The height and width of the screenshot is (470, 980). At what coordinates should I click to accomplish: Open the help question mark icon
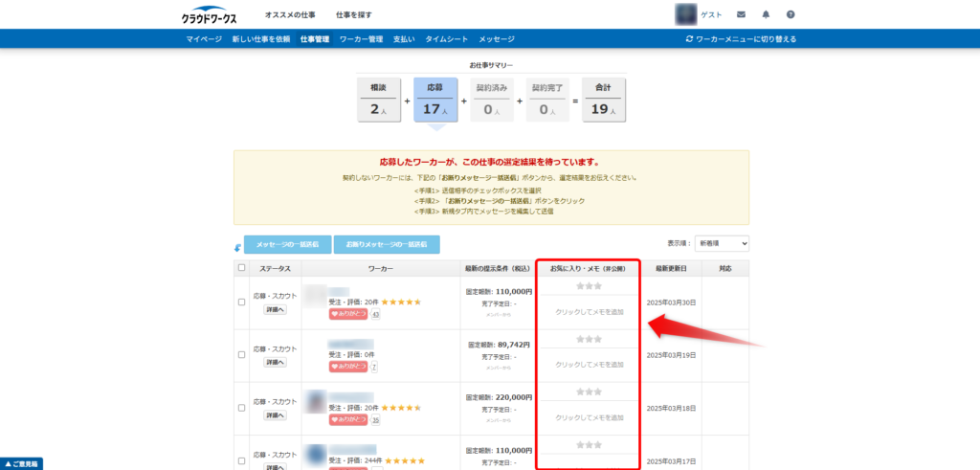point(791,14)
